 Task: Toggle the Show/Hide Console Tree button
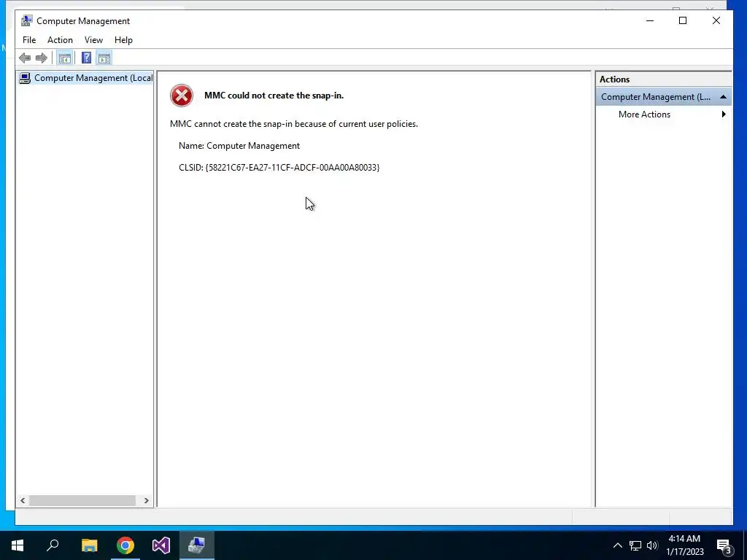[x=64, y=58]
